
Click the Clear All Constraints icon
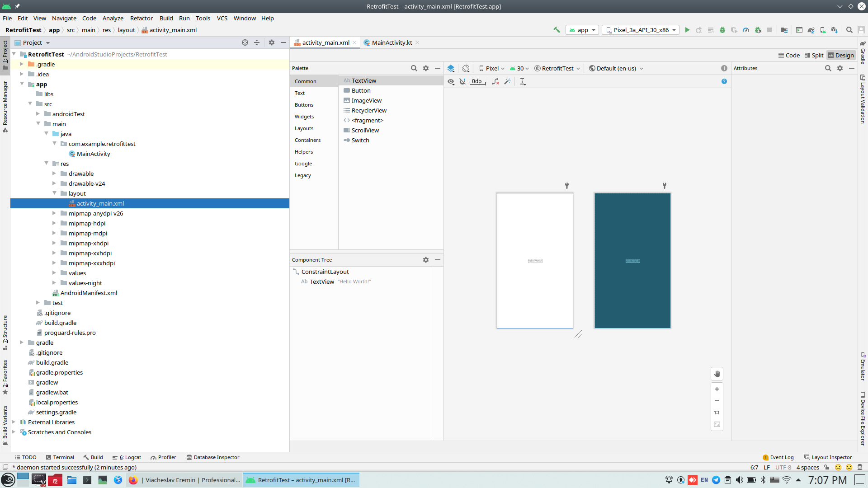pyautogui.click(x=495, y=81)
